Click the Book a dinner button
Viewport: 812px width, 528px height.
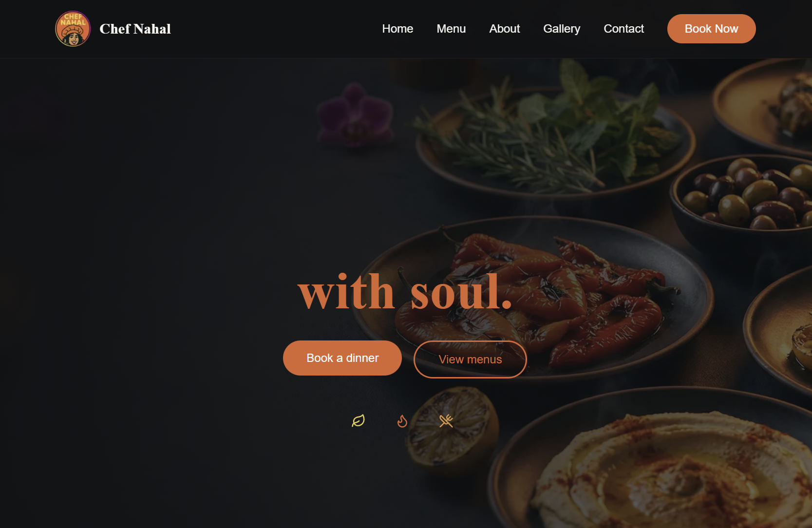point(342,358)
